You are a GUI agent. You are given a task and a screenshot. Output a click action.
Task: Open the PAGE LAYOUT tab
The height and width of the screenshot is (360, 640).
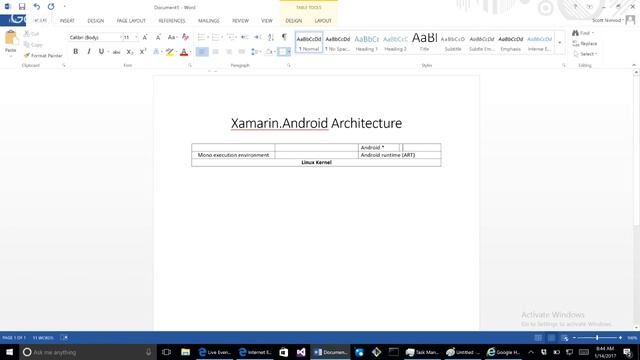[131, 21]
